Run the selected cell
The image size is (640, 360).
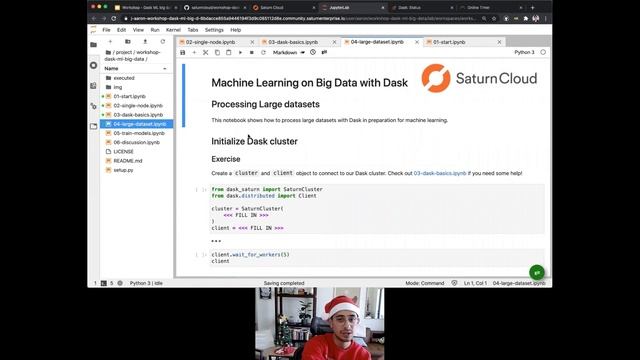point(240,53)
